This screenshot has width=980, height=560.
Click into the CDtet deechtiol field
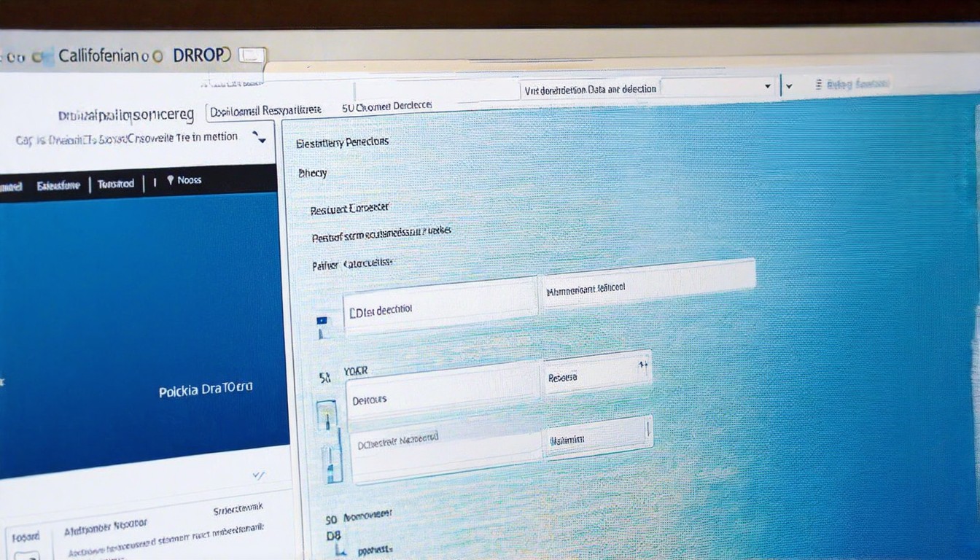coord(441,306)
